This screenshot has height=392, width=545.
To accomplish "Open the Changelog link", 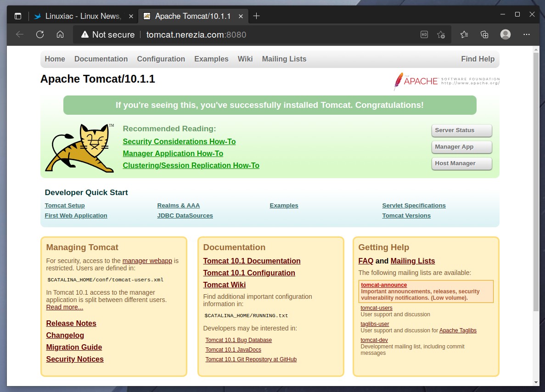I will 65,336.
